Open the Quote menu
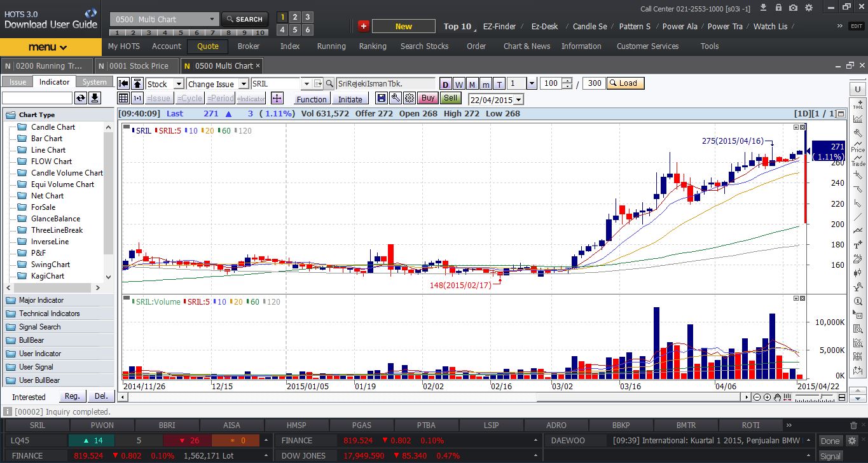 coord(208,46)
